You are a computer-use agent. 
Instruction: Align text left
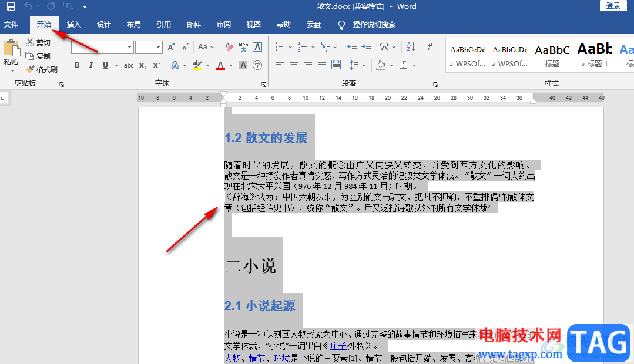(280, 65)
